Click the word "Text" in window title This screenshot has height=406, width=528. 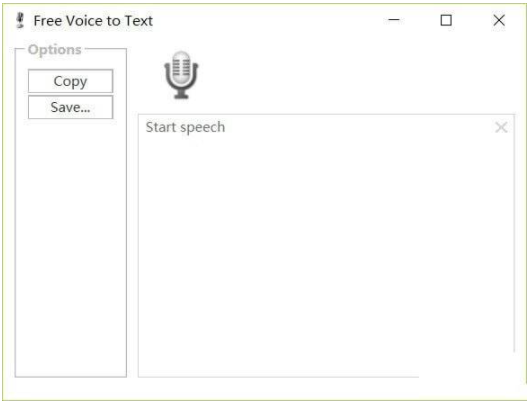pyautogui.click(x=139, y=21)
